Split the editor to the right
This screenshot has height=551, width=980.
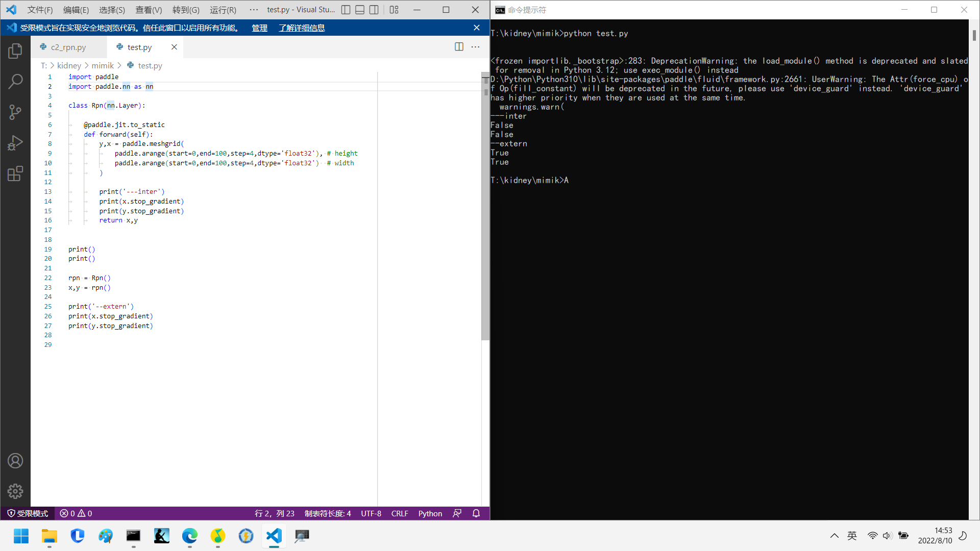coord(459,47)
